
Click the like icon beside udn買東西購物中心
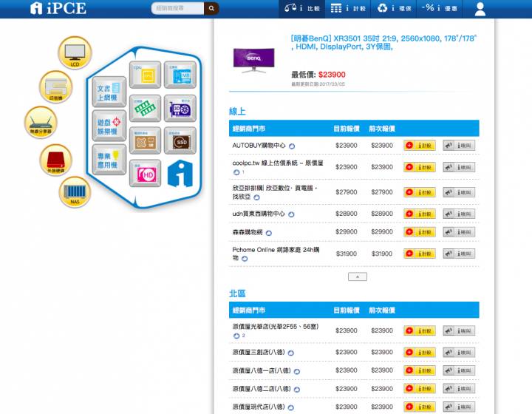click(291, 214)
